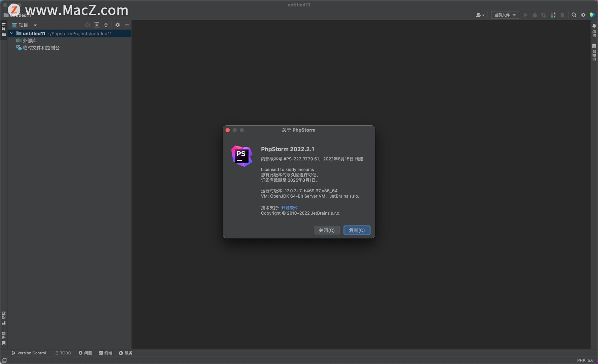Close the 关于 PhpStorm dialog via red button

[x=228, y=130]
